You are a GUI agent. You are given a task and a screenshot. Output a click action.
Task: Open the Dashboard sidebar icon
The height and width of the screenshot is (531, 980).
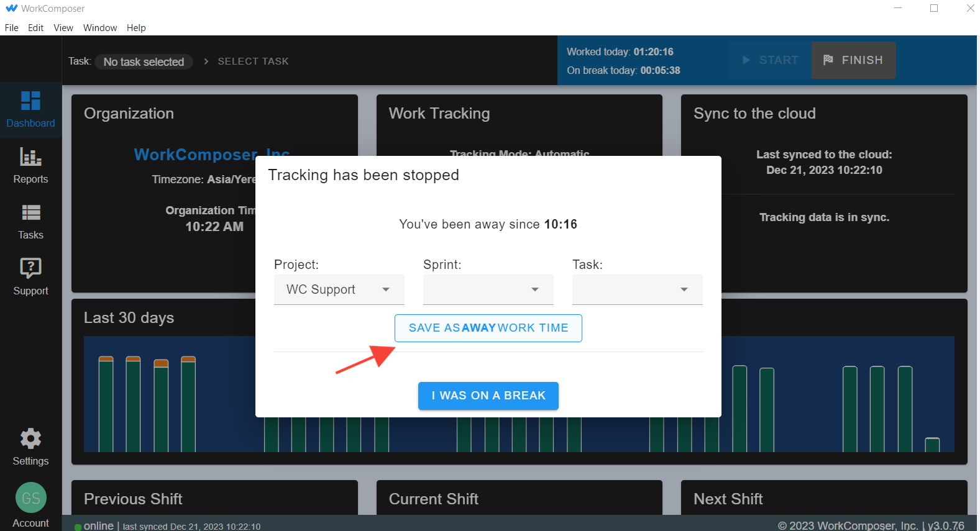click(30, 101)
